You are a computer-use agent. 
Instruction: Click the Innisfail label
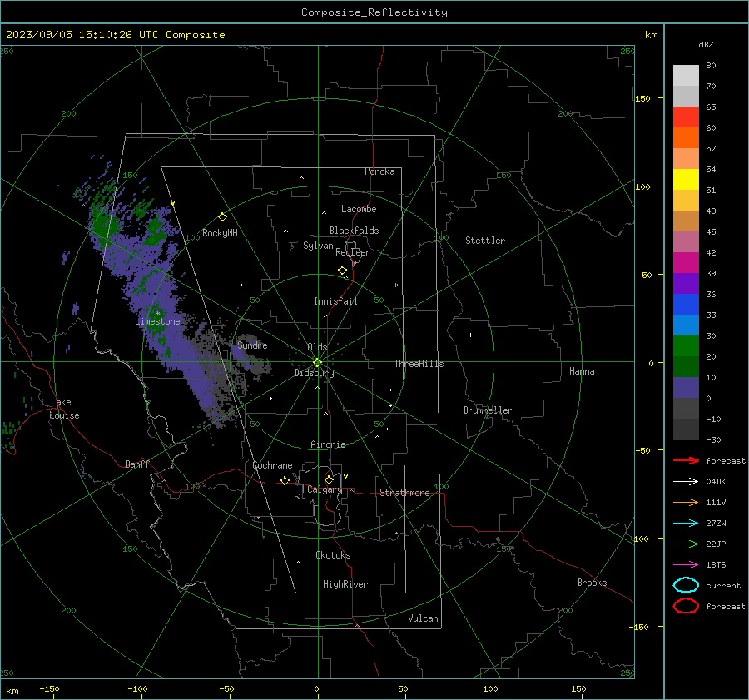[335, 301]
